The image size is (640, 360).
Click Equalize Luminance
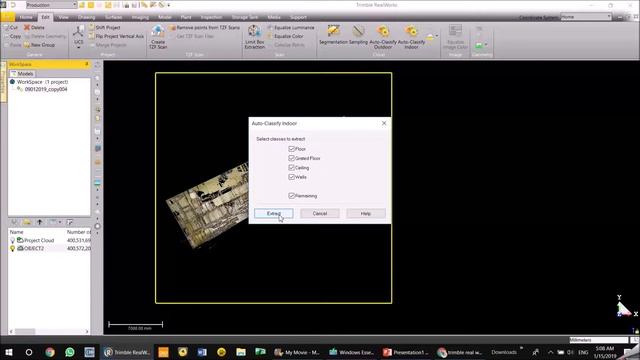[291, 27]
